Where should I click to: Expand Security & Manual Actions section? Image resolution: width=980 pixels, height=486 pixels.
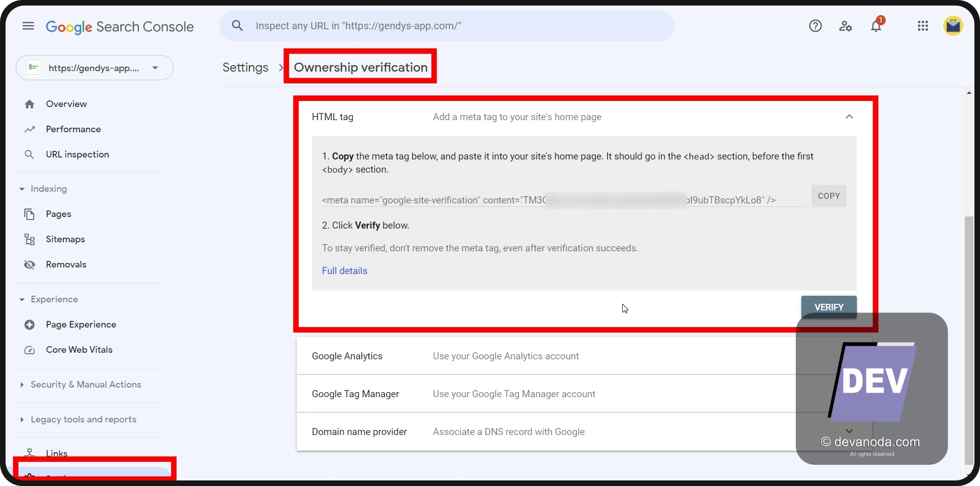coord(22,385)
